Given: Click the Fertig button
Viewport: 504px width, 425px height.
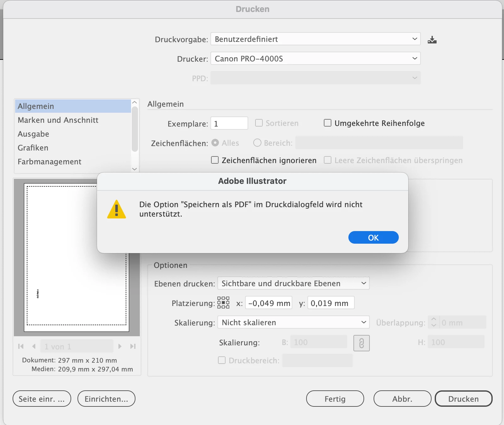Looking at the screenshot, I should pyautogui.click(x=335, y=399).
